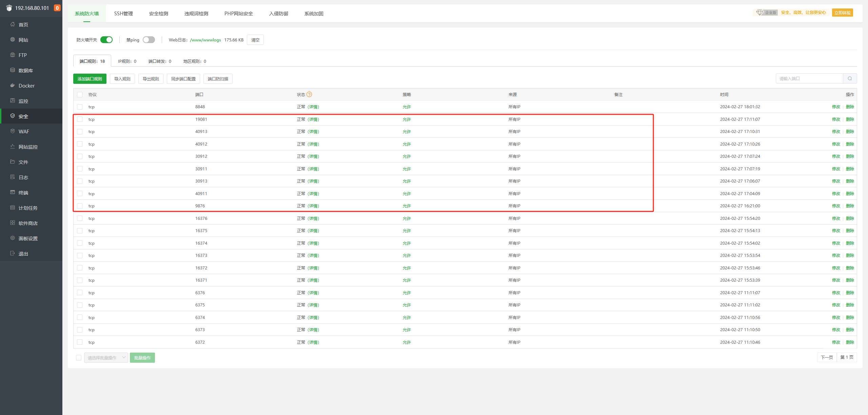Check the row for port 6372
Screen dimensions: 868x415
click(80, 342)
